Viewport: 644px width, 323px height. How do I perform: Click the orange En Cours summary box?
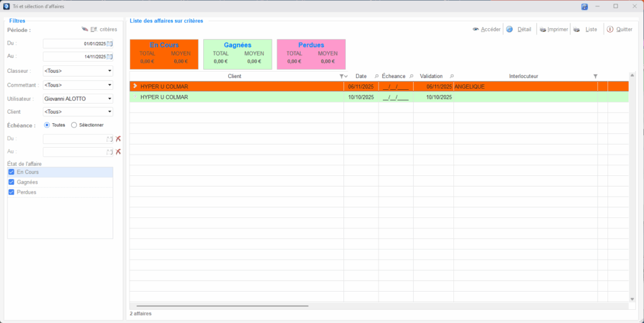click(164, 54)
